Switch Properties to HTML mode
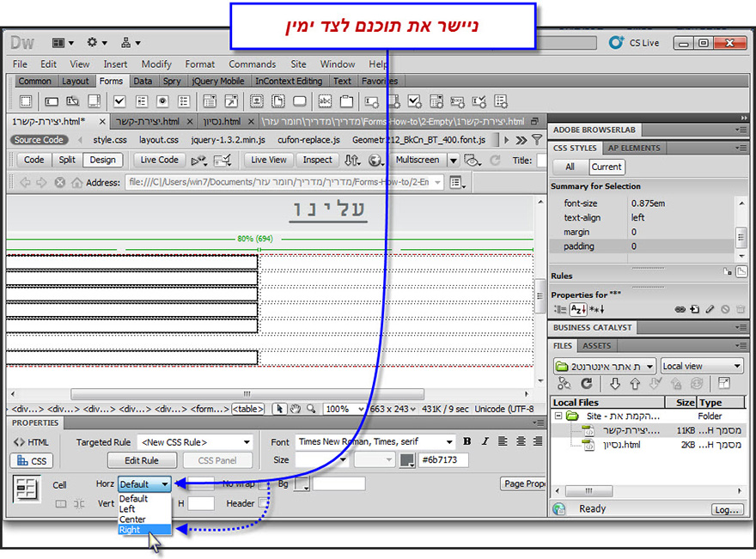 pos(31,442)
